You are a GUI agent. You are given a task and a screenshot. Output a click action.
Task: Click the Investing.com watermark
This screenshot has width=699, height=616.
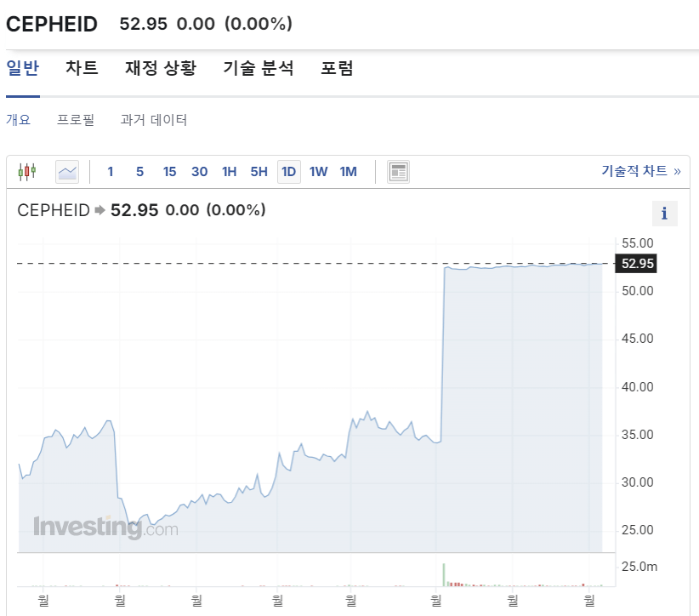pos(105,528)
